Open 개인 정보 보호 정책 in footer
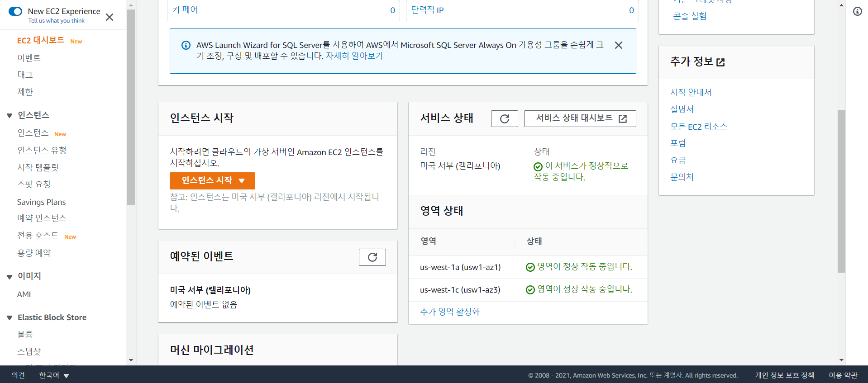The height and width of the screenshot is (383, 868). (x=784, y=375)
